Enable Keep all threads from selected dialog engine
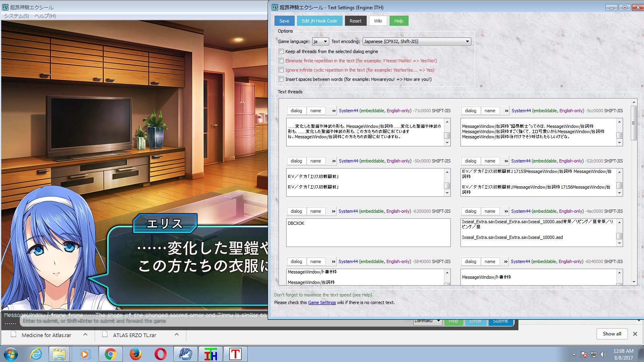The width and height of the screenshot is (644, 362). click(281, 51)
